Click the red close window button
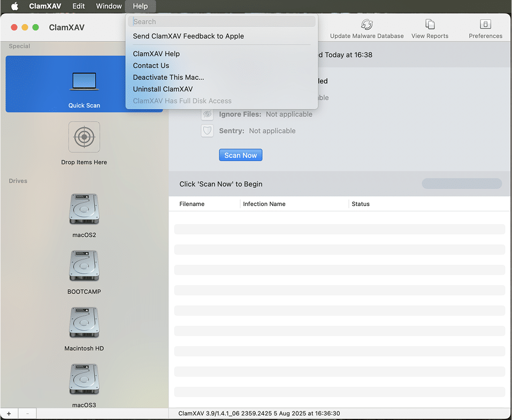 click(14, 27)
